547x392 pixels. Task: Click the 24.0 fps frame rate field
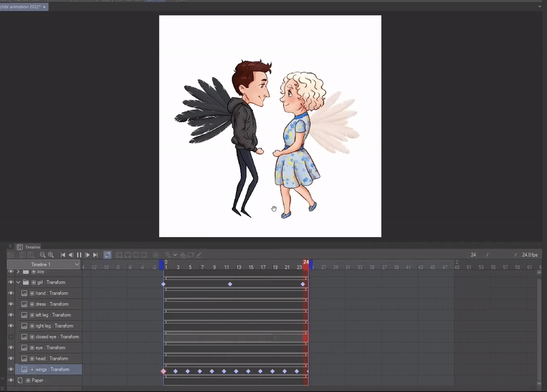pos(530,255)
